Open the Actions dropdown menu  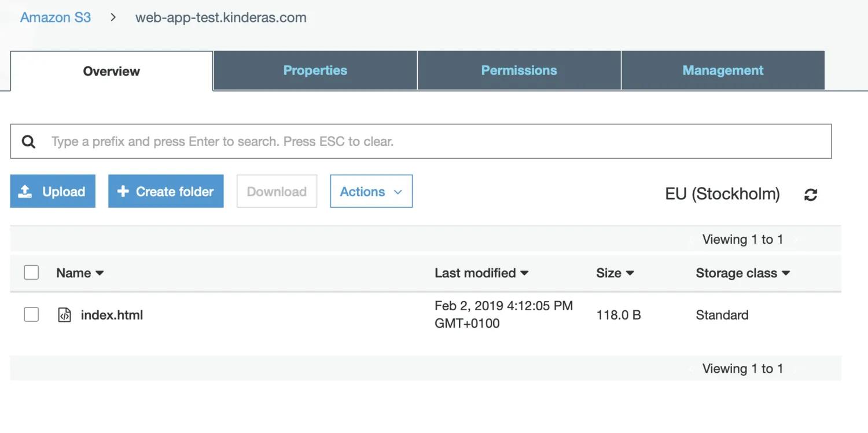pyautogui.click(x=371, y=191)
